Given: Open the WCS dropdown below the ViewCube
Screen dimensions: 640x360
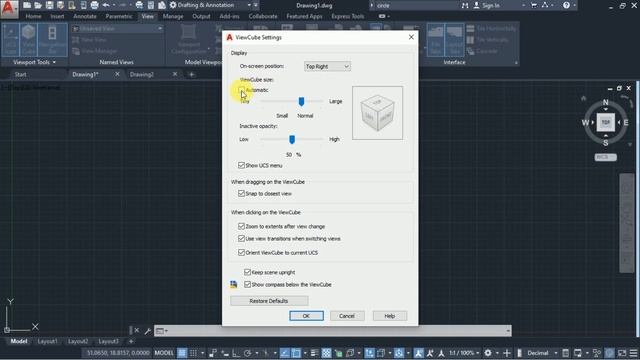Looking at the screenshot, I should (x=605, y=157).
